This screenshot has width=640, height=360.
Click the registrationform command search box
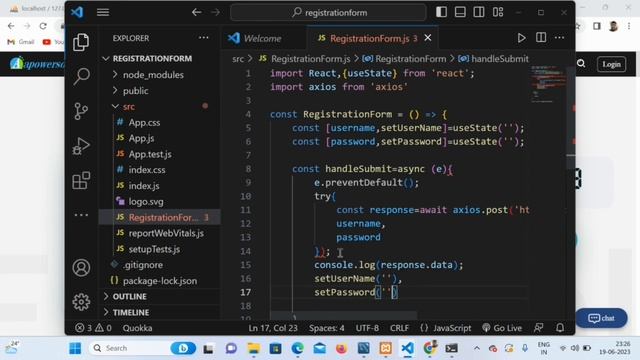tap(329, 13)
